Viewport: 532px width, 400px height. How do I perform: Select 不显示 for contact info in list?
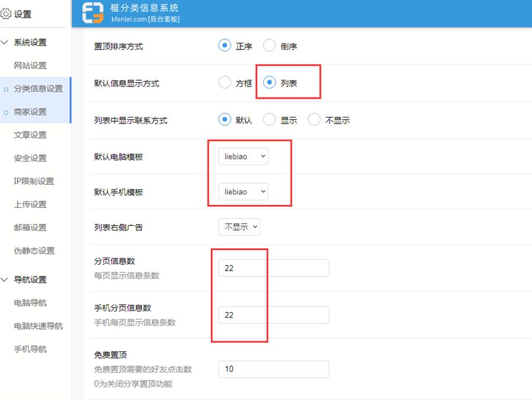[x=314, y=120]
